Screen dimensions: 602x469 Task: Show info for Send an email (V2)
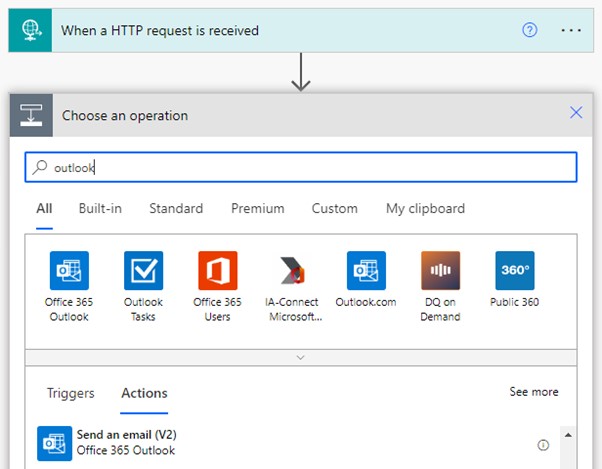click(x=543, y=445)
